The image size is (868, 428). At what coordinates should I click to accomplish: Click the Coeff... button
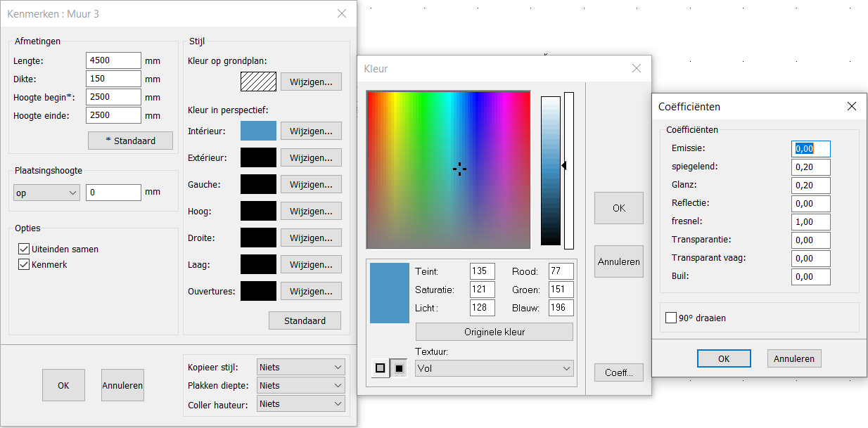click(x=618, y=373)
